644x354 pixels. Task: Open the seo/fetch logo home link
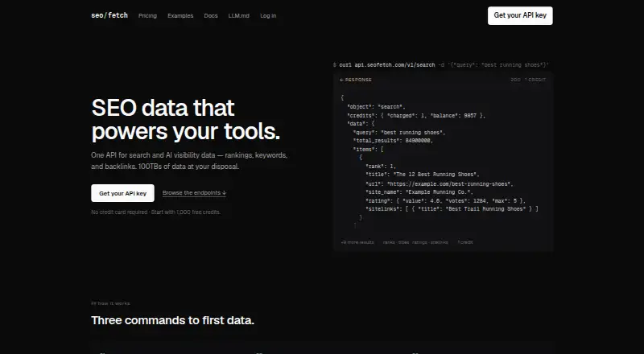click(109, 15)
